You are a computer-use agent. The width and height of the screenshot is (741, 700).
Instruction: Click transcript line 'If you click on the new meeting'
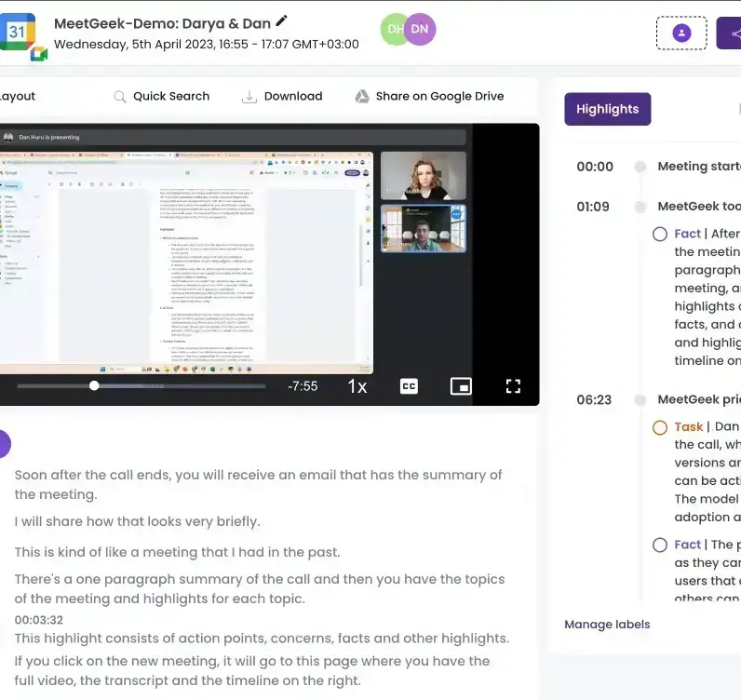point(252,671)
